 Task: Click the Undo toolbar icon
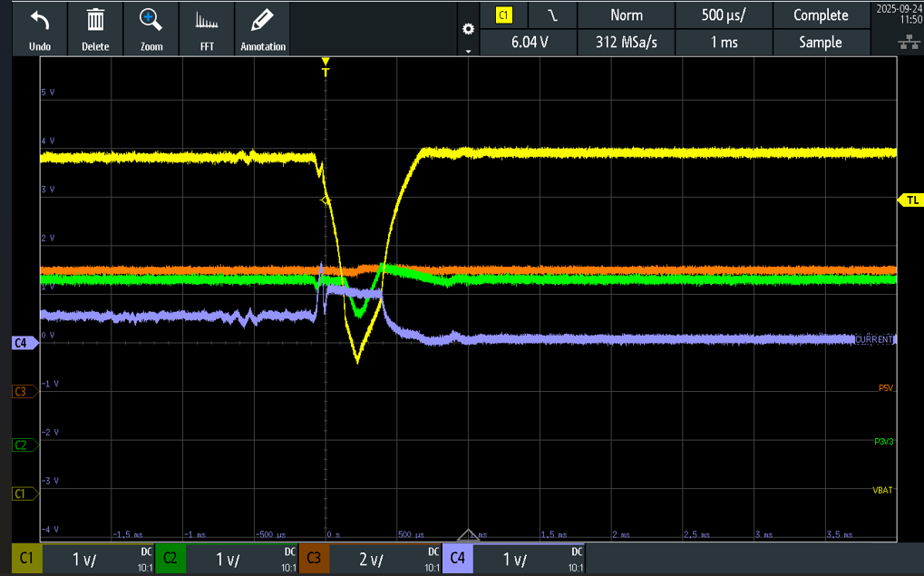40,29
